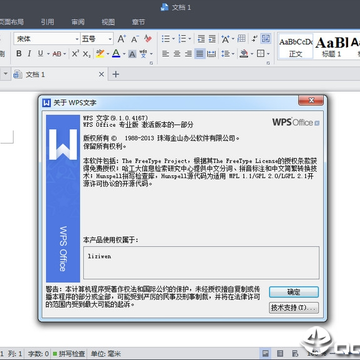
Task: Apply subscript formatting
Action: [86, 53]
